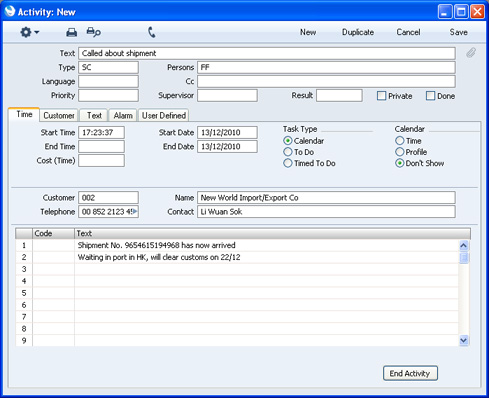489x398 pixels.
Task: Click the arrow in Telephone field
Action: pos(135,212)
